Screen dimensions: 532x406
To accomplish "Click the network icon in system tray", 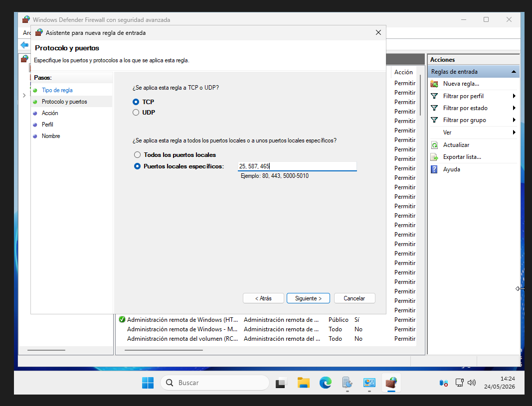I will pos(459,383).
